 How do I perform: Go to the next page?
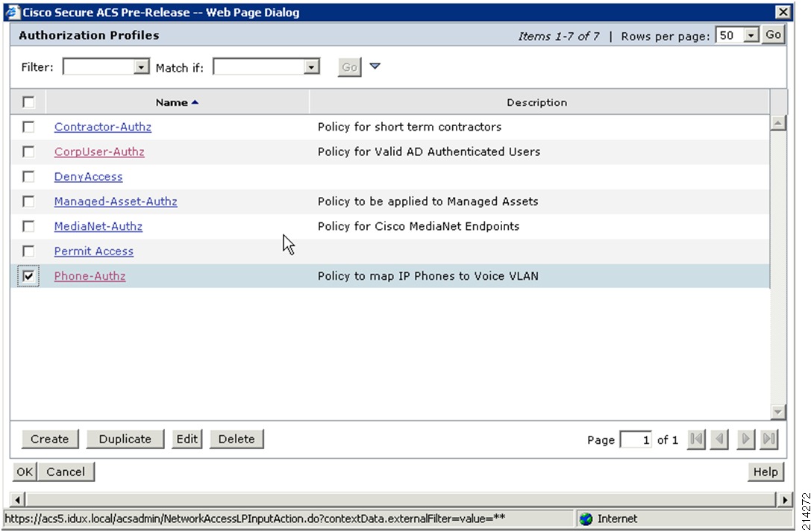tap(746, 439)
